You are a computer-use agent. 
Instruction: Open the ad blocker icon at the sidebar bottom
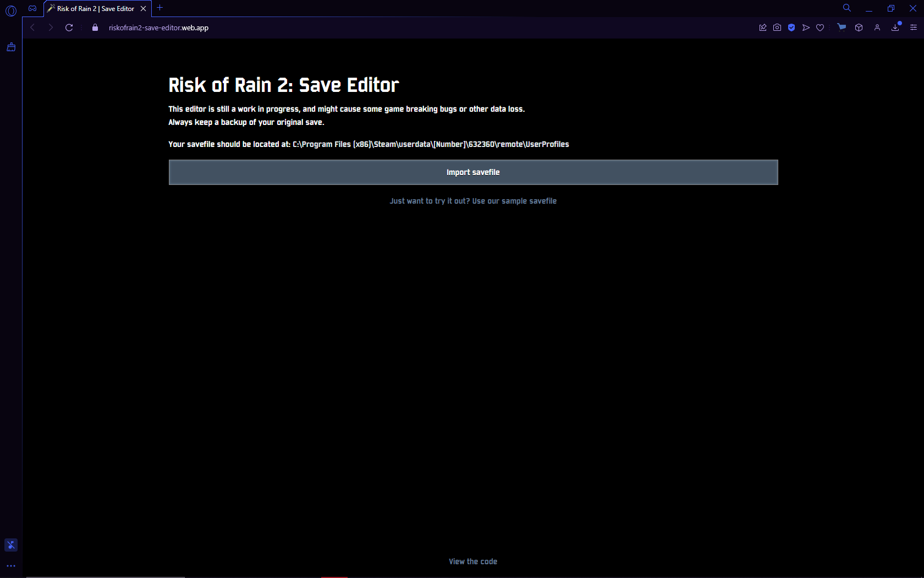pos(11,545)
